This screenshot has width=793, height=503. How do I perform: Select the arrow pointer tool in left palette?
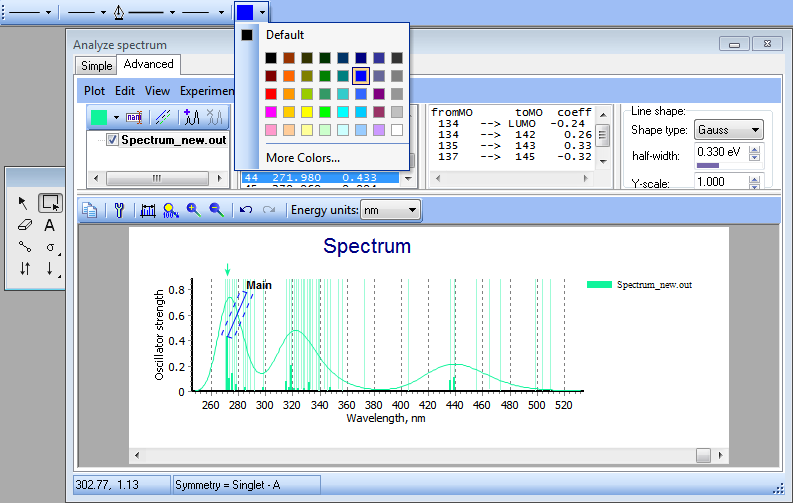pyautogui.click(x=23, y=203)
